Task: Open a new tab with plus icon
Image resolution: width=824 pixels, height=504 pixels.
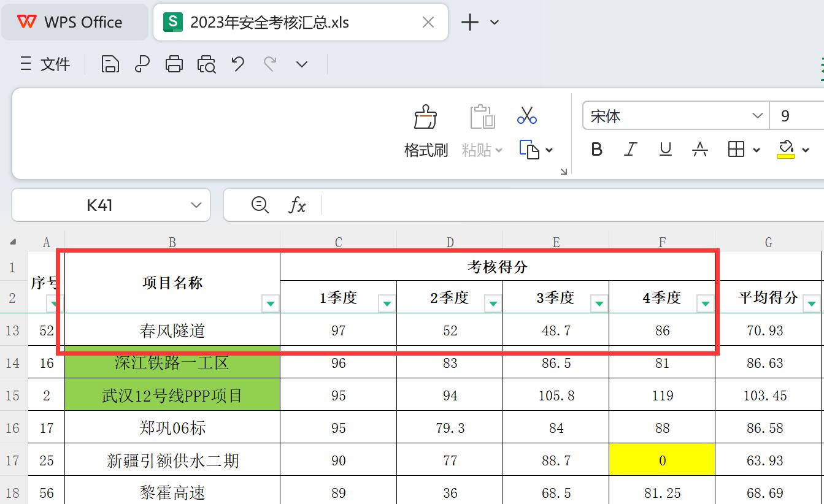Action: (x=469, y=23)
